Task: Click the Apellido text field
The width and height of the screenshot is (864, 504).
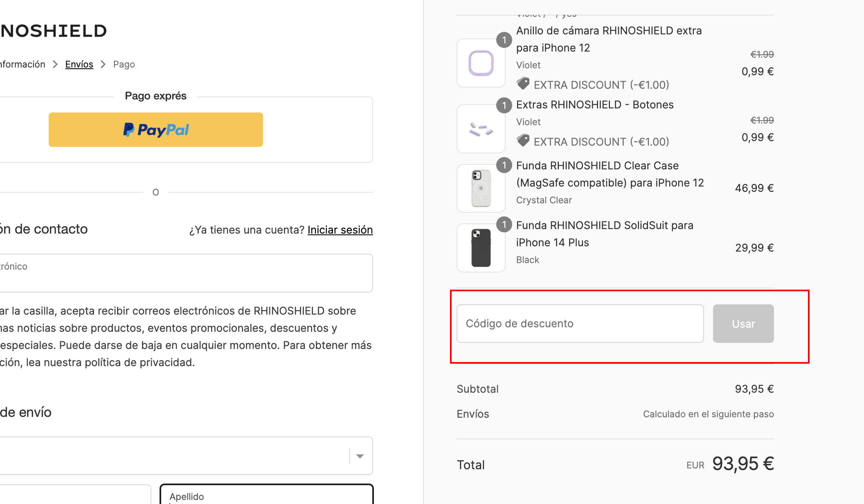Action: (266, 496)
